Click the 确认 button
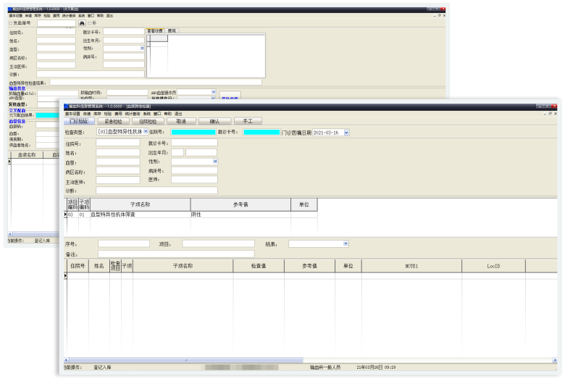The width and height of the screenshot is (565, 392). click(x=214, y=121)
